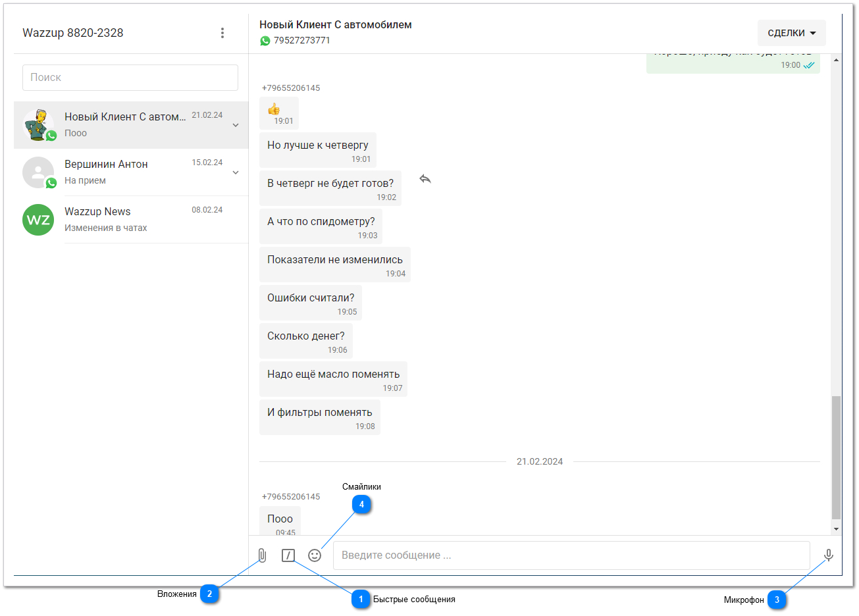The image size is (859, 616).
Task: Click message 'А что по спидометру?'
Action: point(321,226)
